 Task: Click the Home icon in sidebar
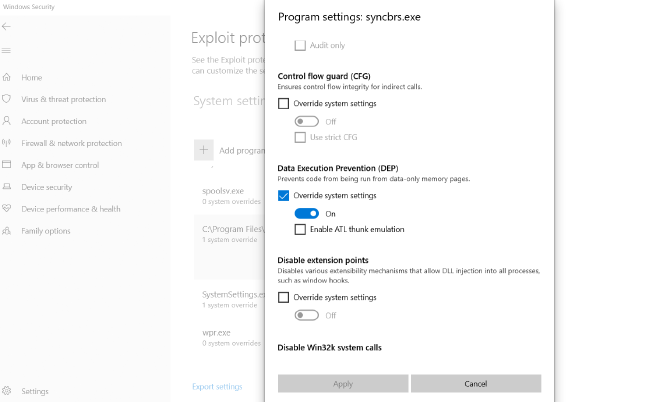tap(8, 77)
